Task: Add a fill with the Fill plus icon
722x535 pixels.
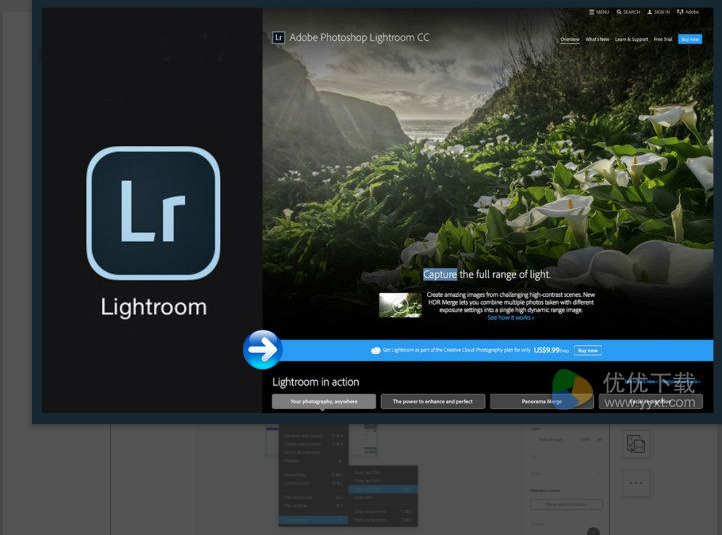Action: (x=600, y=456)
